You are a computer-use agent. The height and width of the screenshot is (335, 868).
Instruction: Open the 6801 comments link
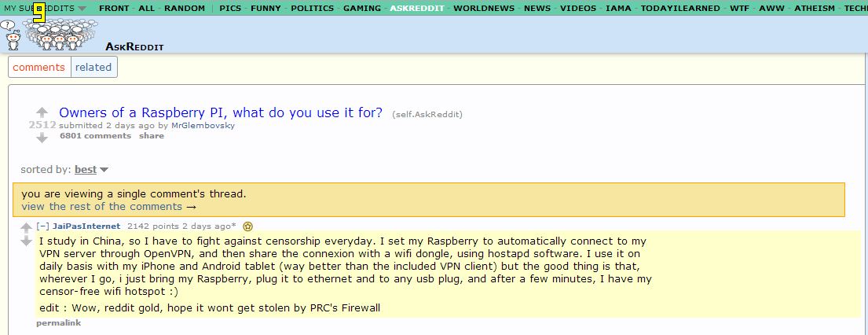click(x=96, y=135)
